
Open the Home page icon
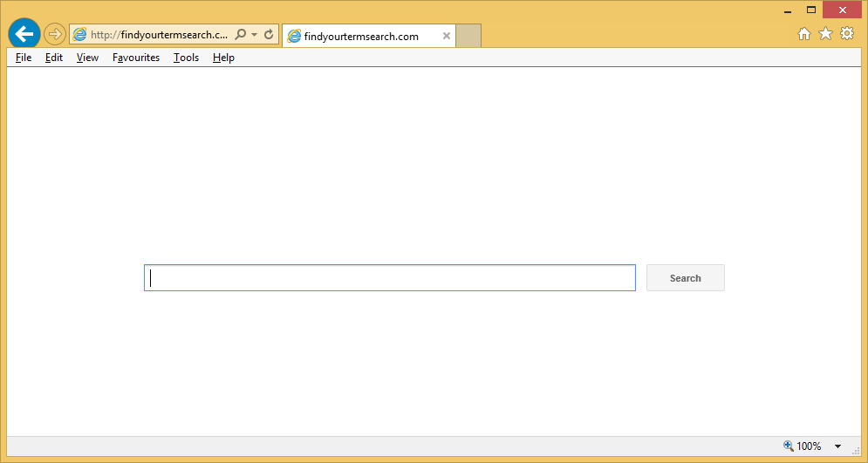tap(804, 34)
